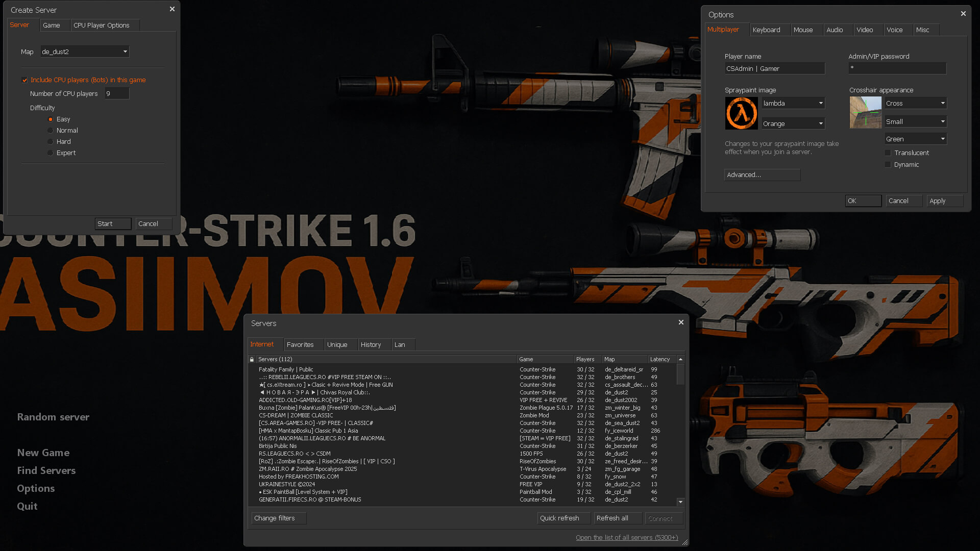Viewport: 980px width, 551px height.
Task: Enable Dynamic crosshair checkbox
Action: 888,165
